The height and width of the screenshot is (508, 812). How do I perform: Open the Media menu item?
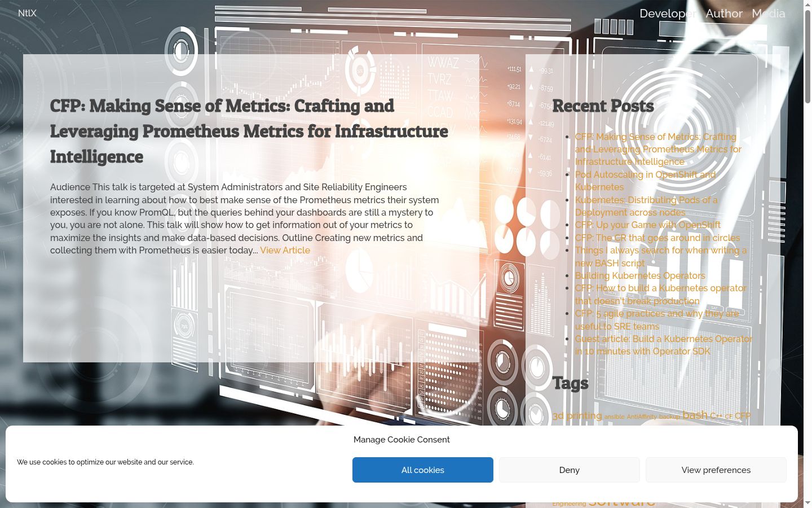click(x=769, y=14)
